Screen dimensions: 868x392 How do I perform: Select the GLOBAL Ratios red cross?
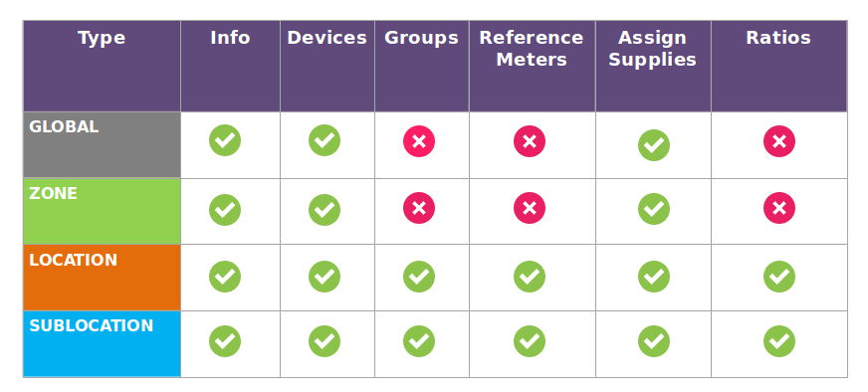click(779, 141)
